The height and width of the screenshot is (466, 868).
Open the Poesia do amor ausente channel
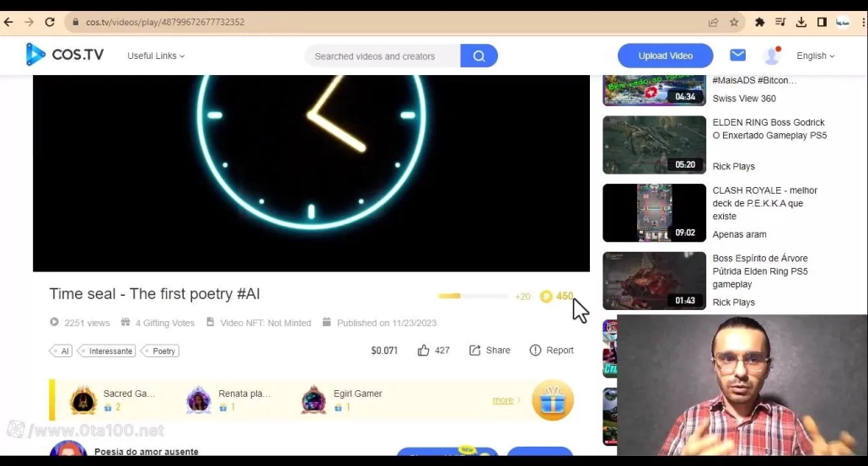(x=146, y=452)
